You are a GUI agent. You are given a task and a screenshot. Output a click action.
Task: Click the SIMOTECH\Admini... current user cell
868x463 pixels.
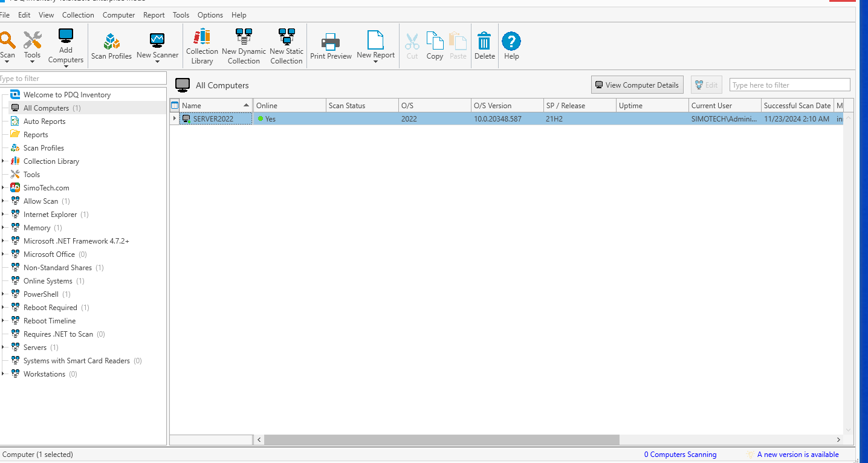725,119
